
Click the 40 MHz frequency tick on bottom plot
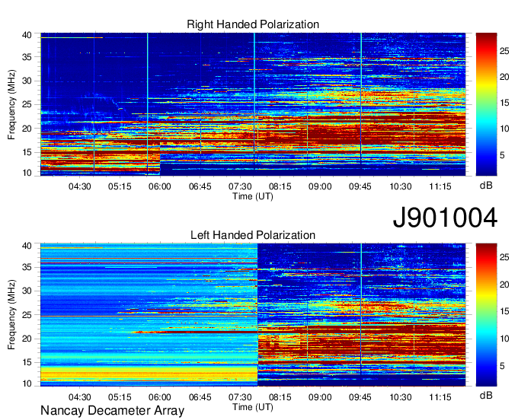[27, 246]
